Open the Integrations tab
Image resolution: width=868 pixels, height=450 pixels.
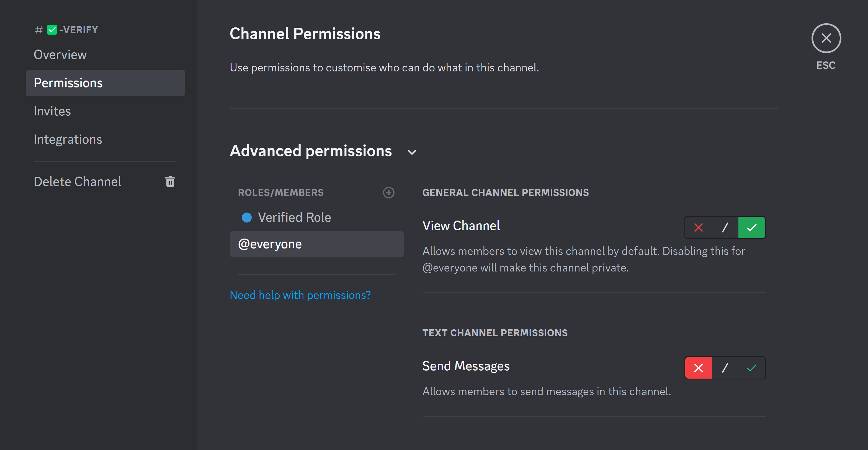click(x=68, y=139)
